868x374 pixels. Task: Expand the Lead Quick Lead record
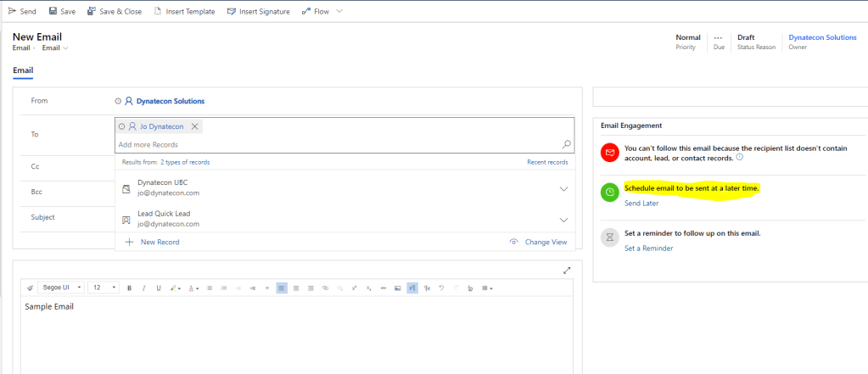tap(563, 220)
